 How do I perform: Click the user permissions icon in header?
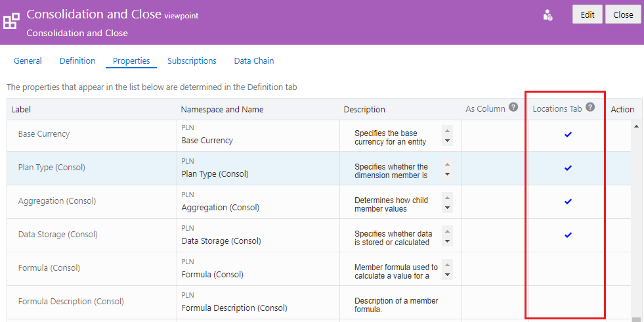pyautogui.click(x=547, y=15)
